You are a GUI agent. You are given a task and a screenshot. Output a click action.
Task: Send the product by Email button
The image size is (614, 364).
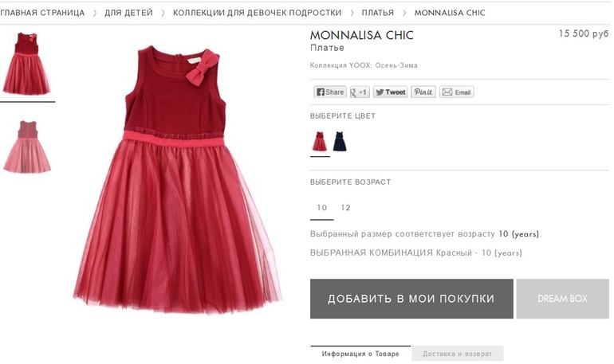[456, 92]
